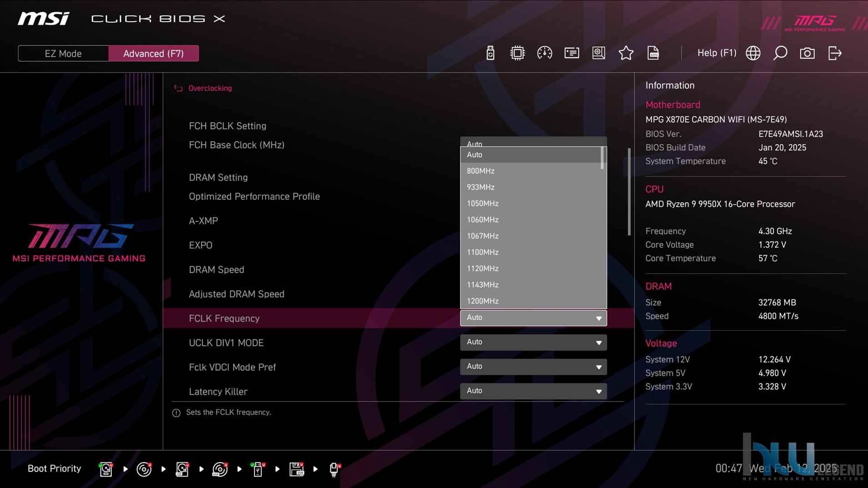The height and width of the screenshot is (488, 868).
Task: Open Help (F1)
Action: point(717,53)
